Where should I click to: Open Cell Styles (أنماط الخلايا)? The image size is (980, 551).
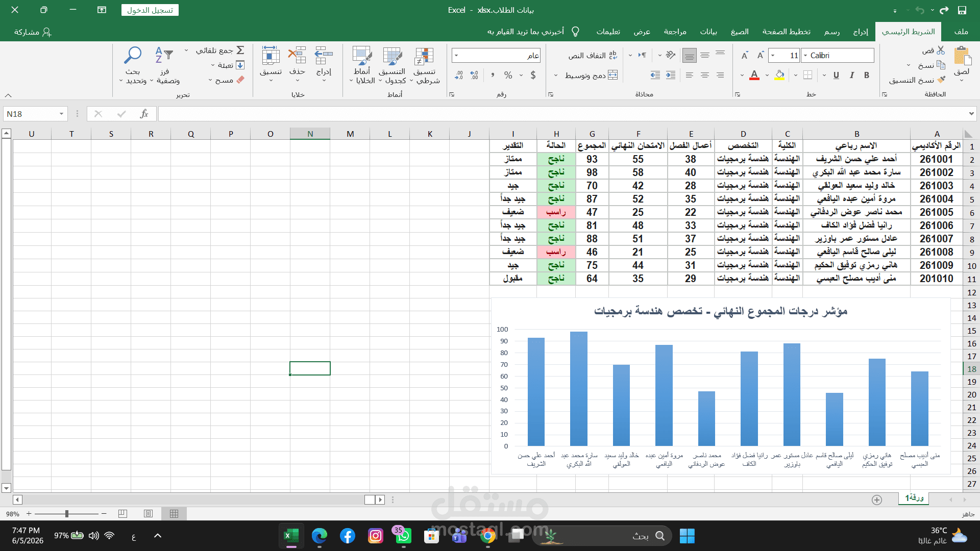pos(362,65)
